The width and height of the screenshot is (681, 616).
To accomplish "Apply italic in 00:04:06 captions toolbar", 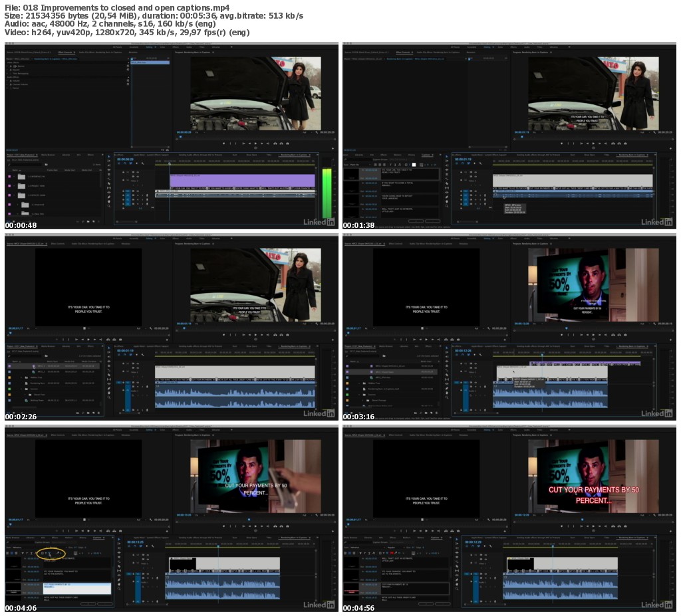I will (27, 554).
